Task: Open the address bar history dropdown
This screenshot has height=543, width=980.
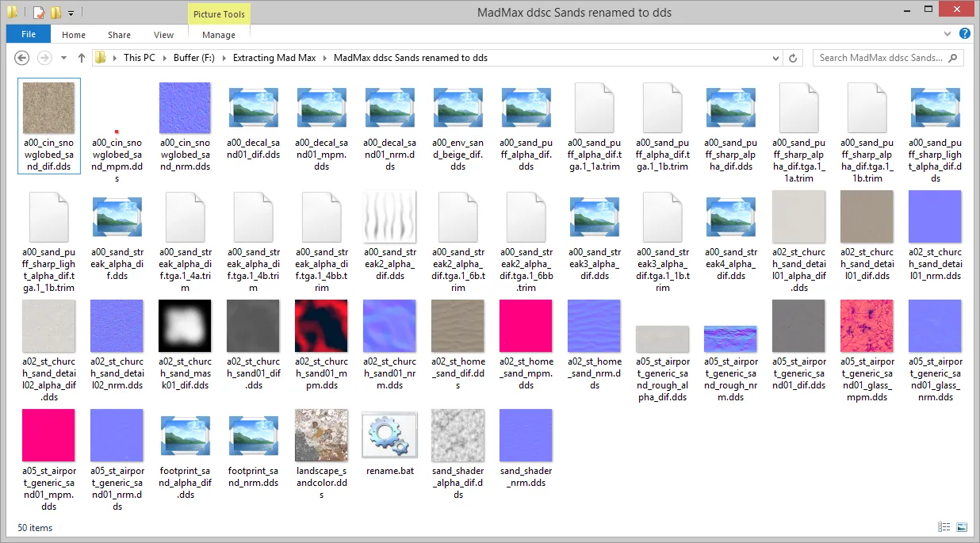Action: (775, 58)
